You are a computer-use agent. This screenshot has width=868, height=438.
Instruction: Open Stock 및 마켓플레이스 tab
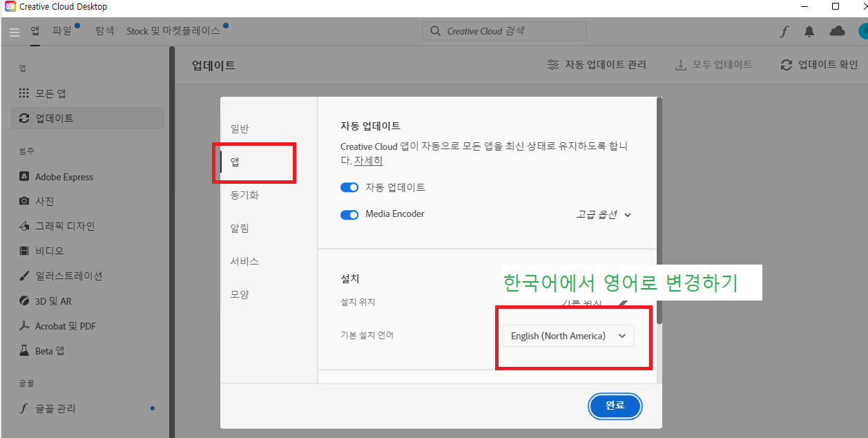pos(173,31)
